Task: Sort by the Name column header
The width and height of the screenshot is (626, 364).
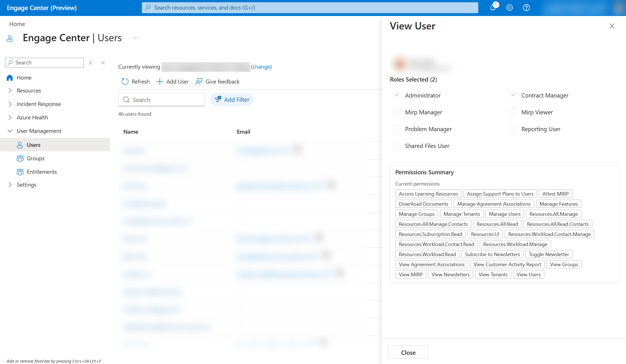Action: coord(131,132)
